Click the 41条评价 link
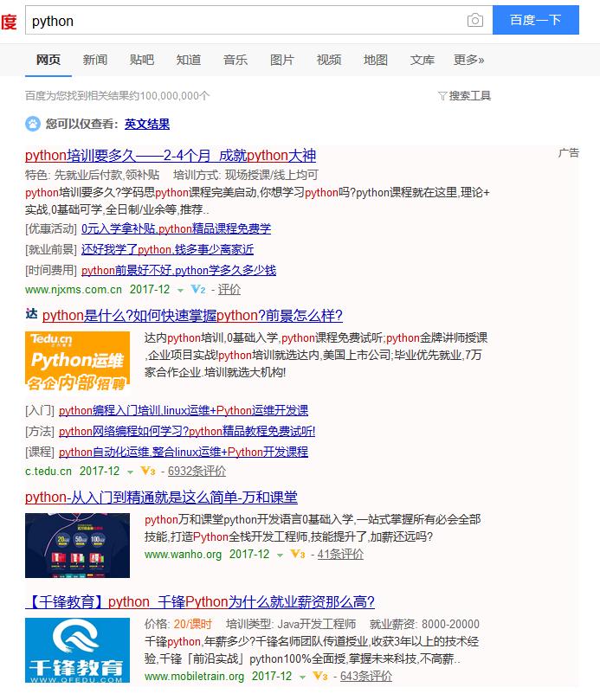Screen dimensions: 600x700 click(x=340, y=554)
